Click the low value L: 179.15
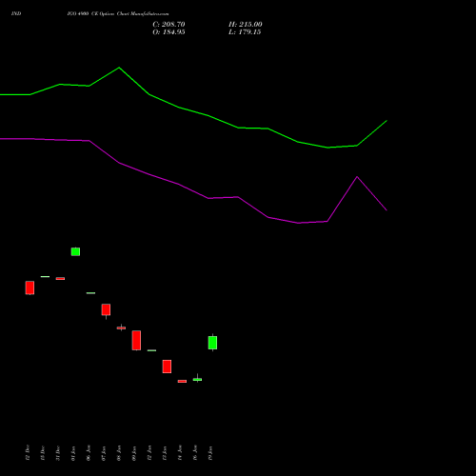This screenshot has height=476, width=476. click(x=245, y=32)
